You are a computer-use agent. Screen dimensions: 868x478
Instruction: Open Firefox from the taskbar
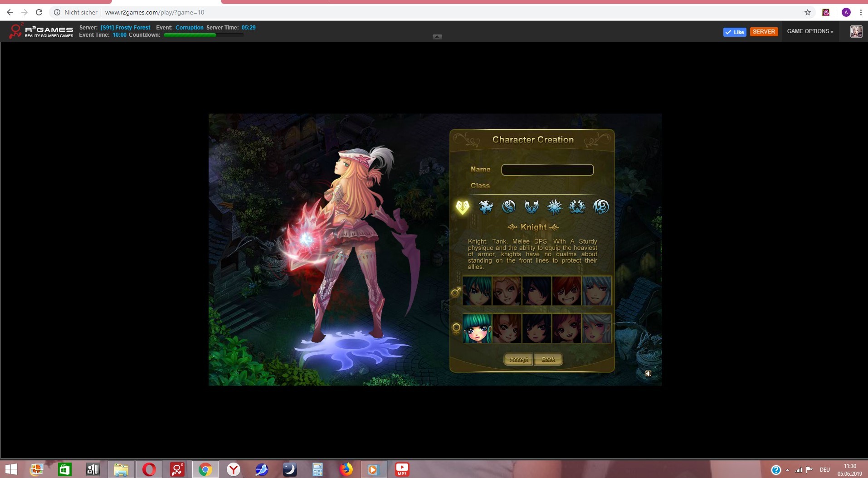[346, 469]
